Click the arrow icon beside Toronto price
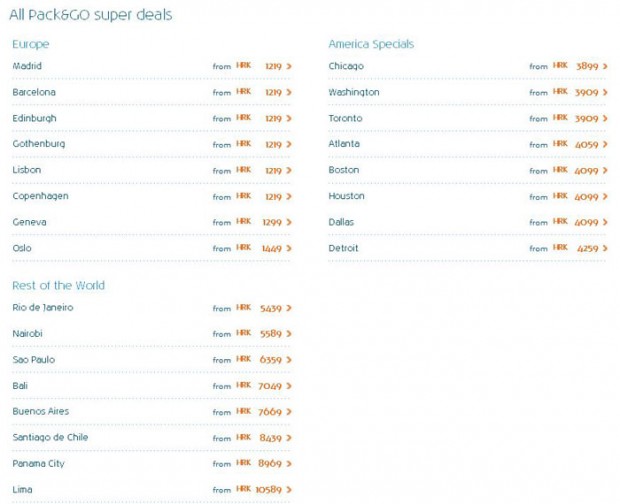Image resolution: width=620 pixels, height=504 pixels. [605, 118]
